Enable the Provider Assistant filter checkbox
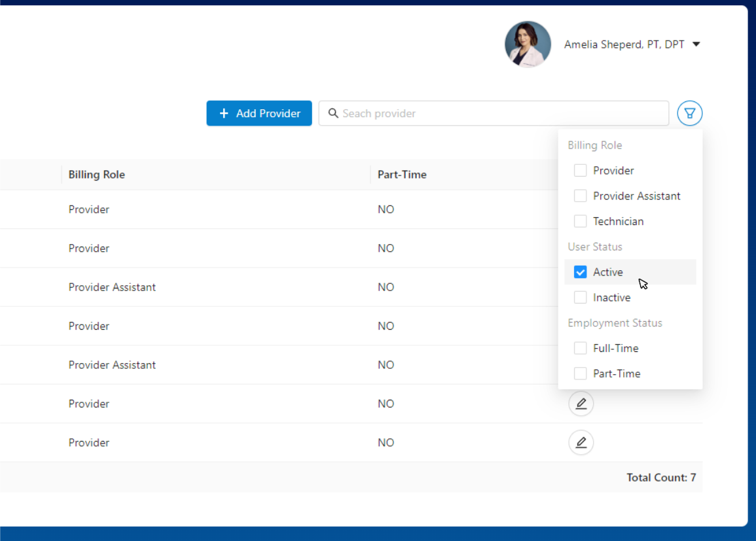This screenshot has width=756, height=541. tap(580, 196)
